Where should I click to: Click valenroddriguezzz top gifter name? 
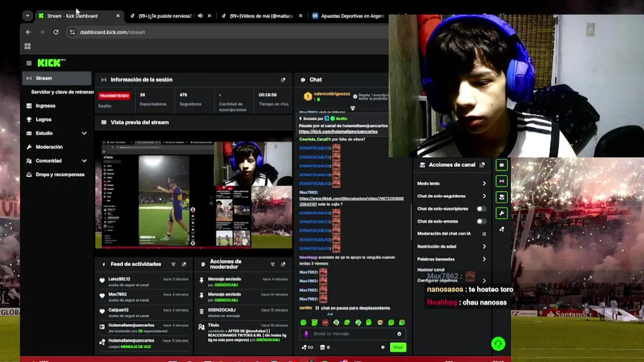pos(333,94)
